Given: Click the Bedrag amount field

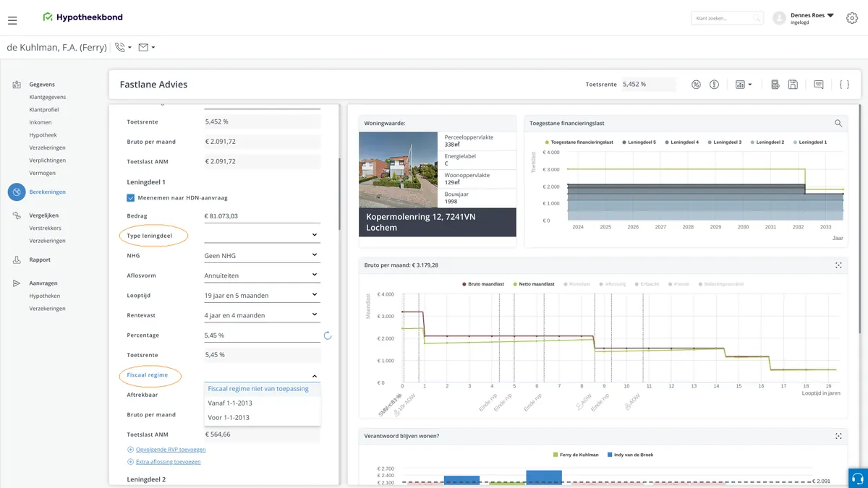Looking at the screenshot, I should [262, 215].
